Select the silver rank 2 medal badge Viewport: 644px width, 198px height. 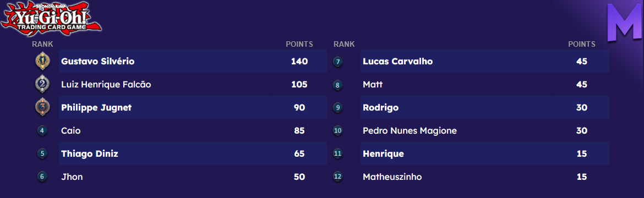click(42, 84)
